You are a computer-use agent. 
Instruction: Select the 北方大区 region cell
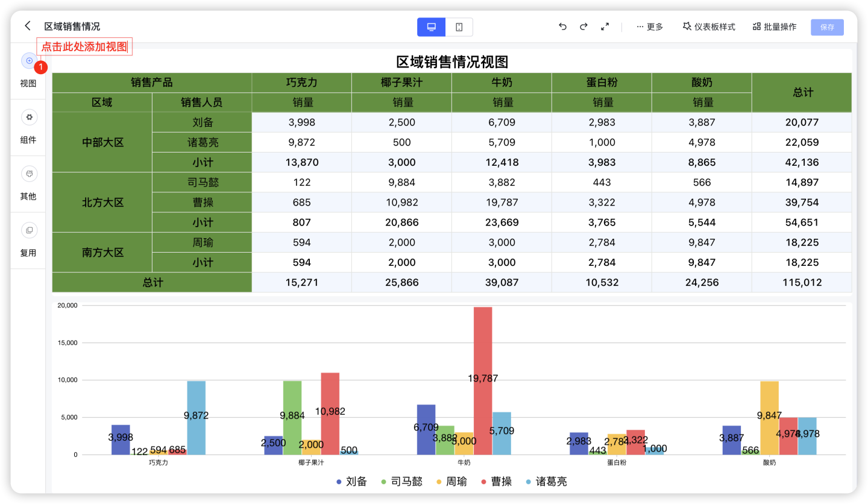pyautogui.click(x=102, y=203)
